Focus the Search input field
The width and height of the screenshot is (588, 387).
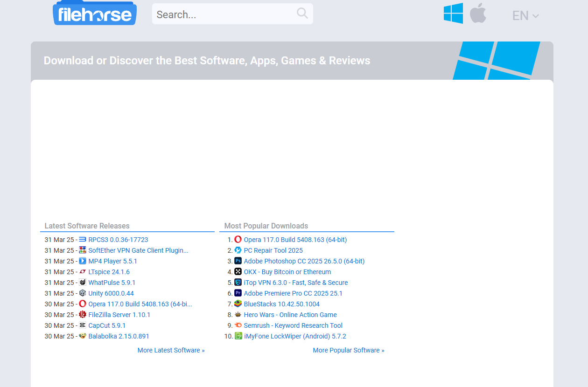pos(232,14)
